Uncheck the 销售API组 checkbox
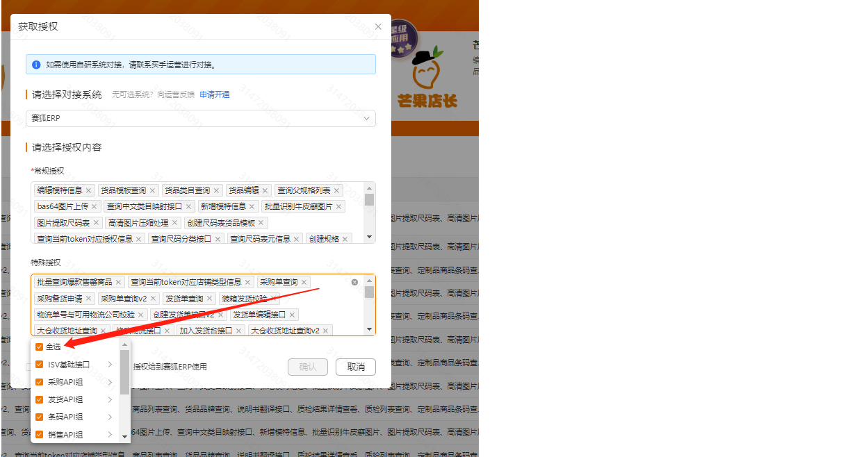Screen dimensions: 868x457 pyautogui.click(x=39, y=435)
